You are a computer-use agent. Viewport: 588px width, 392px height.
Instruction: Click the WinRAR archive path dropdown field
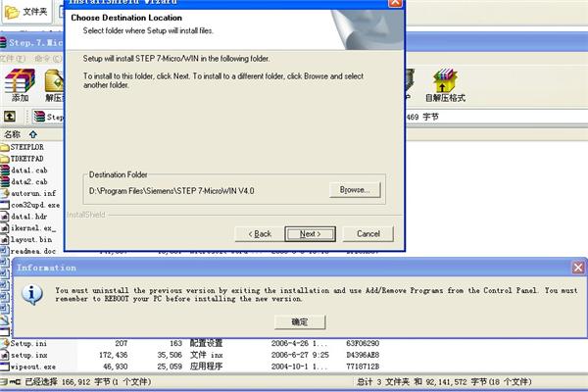pyautogui.click(x=48, y=117)
